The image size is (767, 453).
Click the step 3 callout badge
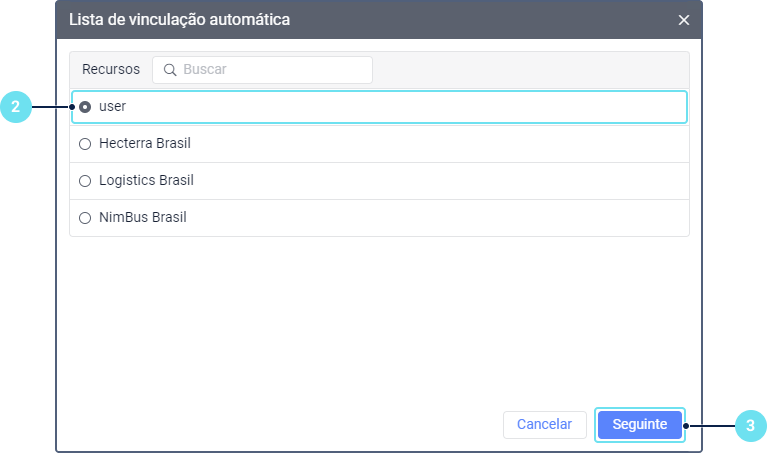point(750,424)
